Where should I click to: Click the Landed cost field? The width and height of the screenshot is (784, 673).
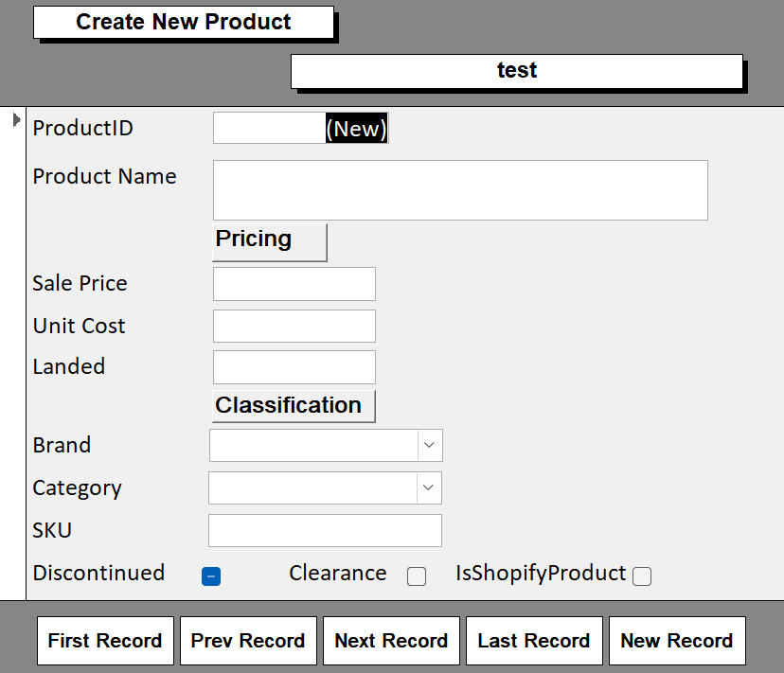point(294,367)
